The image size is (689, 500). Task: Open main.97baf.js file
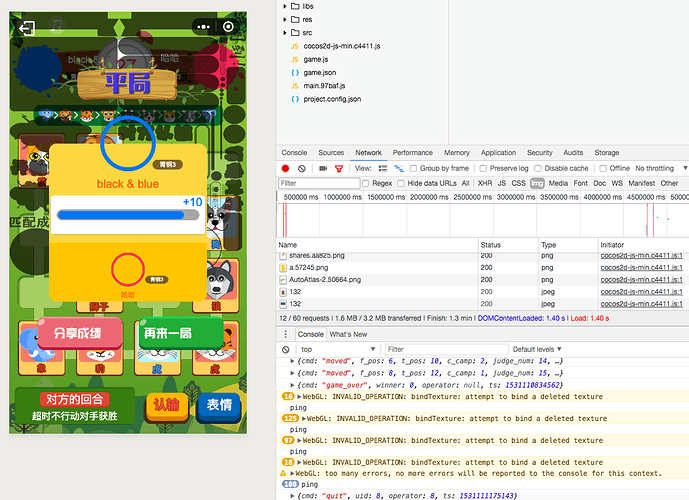click(x=324, y=86)
